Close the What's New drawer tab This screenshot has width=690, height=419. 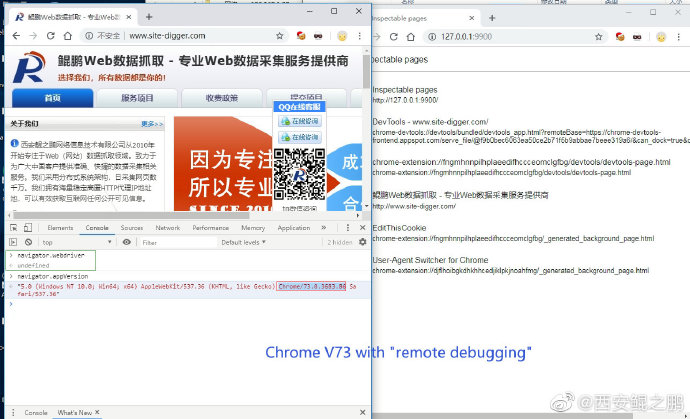tap(97, 412)
